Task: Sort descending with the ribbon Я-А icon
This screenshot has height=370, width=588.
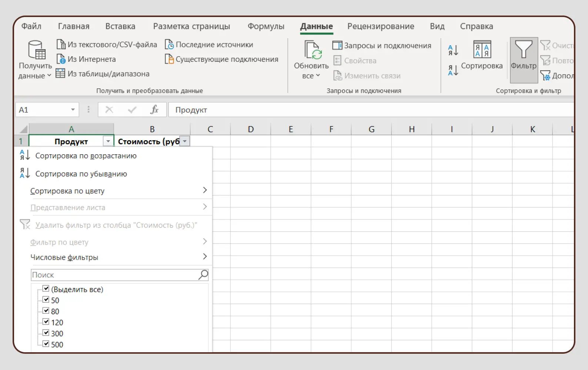Action: coord(453,70)
